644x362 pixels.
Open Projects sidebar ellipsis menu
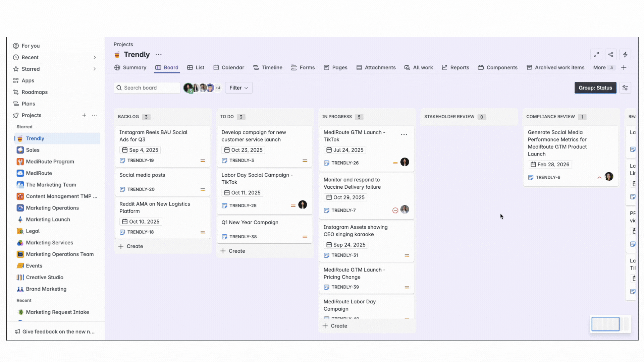point(95,115)
